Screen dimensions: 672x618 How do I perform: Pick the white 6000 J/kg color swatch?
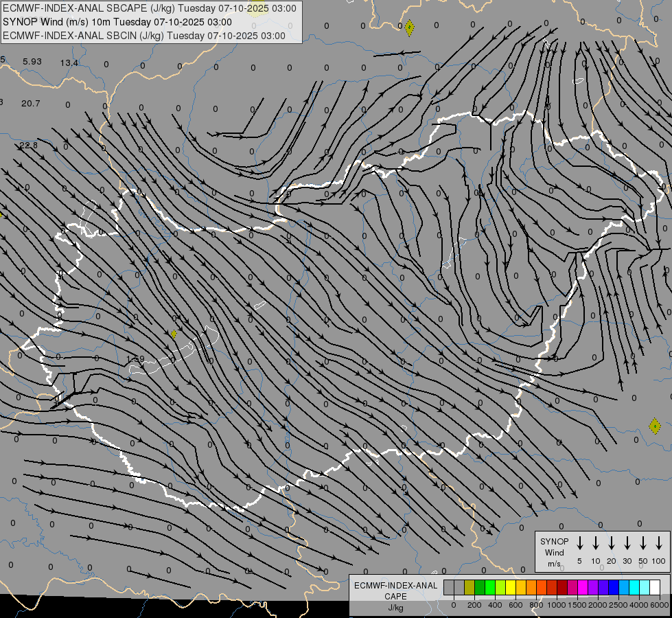(655, 587)
